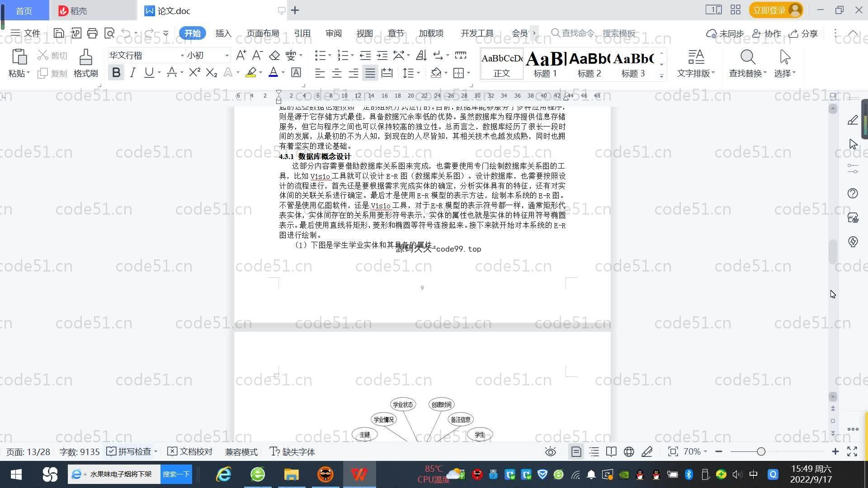This screenshot has width=868, height=488.
Task: Open the 视图 ribbon tab
Action: (x=364, y=33)
